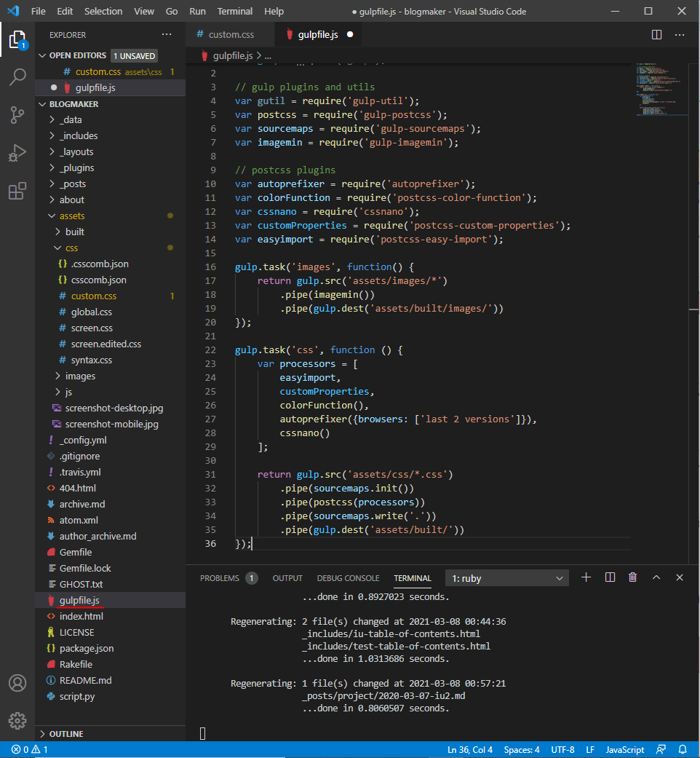Click the UTF-8 encoding status item
Image resolution: width=700 pixels, height=758 pixels.
pos(562,750)
